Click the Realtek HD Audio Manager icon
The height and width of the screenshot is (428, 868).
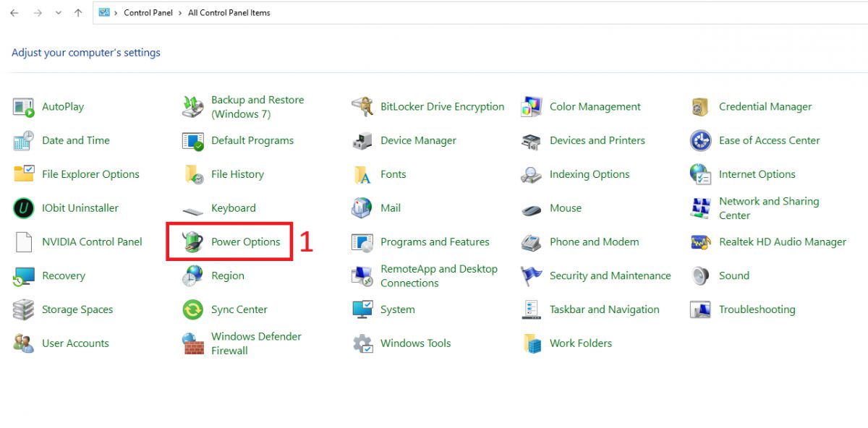pyautogui.click(x=700, y=242)
